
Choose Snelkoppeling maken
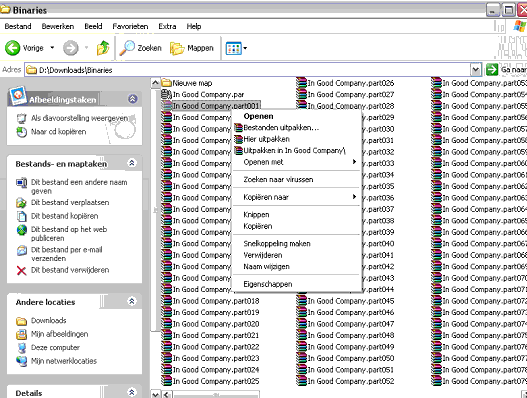coord(297,244)
